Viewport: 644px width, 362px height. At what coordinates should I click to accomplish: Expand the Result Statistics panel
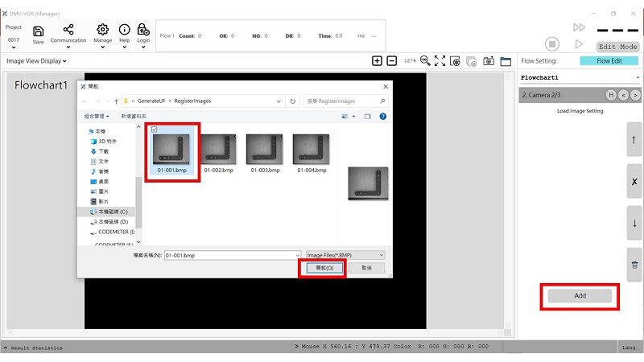tap(6, 348)
